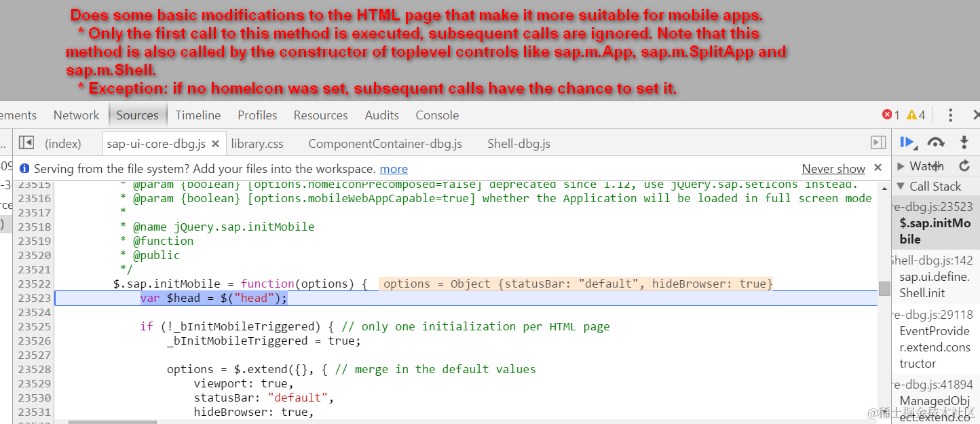
Task: Switch to the Console tab
Action: click(437, 115)
